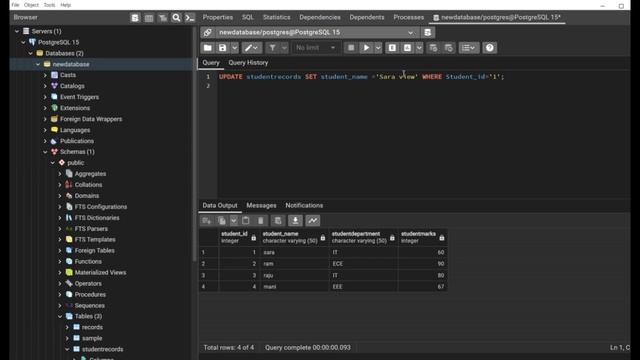Open the No limit rows dropdown
The width and height of the screenshot is (640, 360).
(x=316, y=48)
